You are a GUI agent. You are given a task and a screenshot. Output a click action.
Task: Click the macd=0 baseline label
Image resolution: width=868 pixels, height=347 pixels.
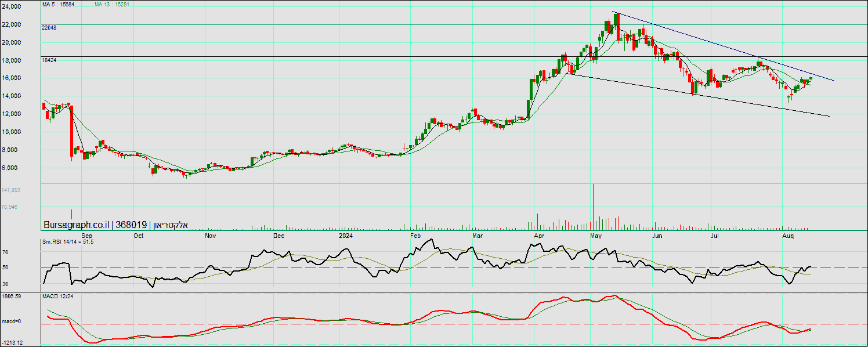coord(12,321)
